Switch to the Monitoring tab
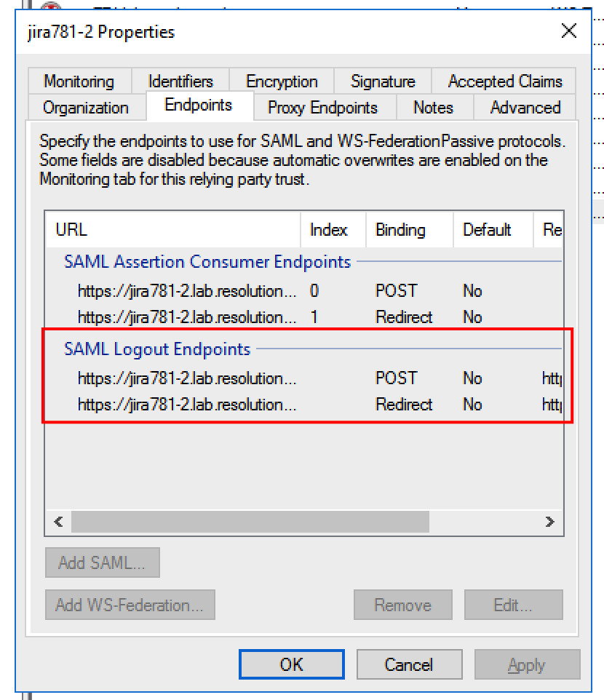Screen dimensions: 604x700 [79, 81]
